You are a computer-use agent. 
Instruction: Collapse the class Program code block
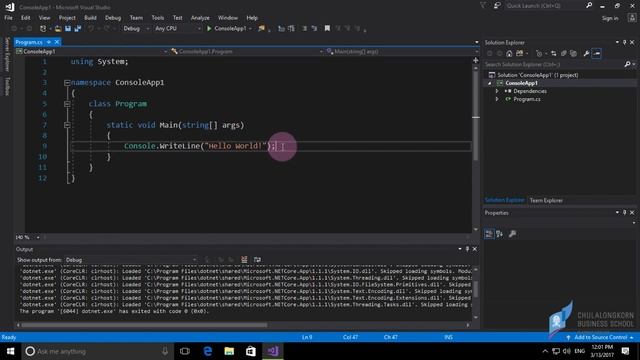[67, 104]
